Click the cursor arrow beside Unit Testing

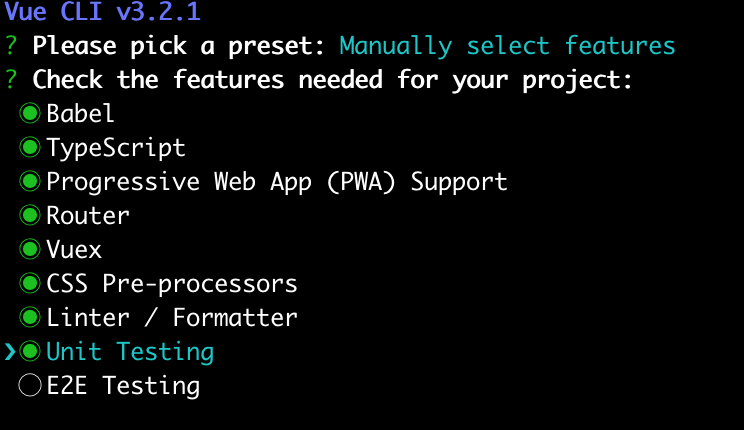pyautogui.click(x=10, y=352)
